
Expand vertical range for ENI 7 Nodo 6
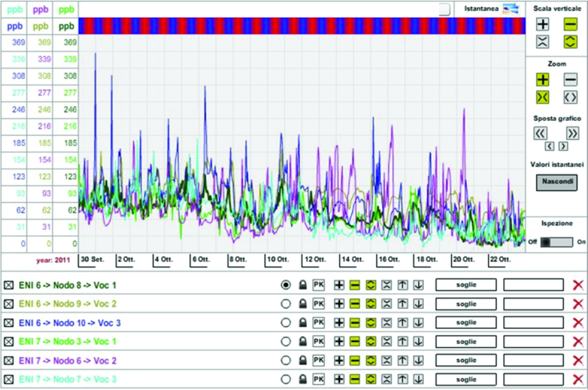(x=371, y=360)
